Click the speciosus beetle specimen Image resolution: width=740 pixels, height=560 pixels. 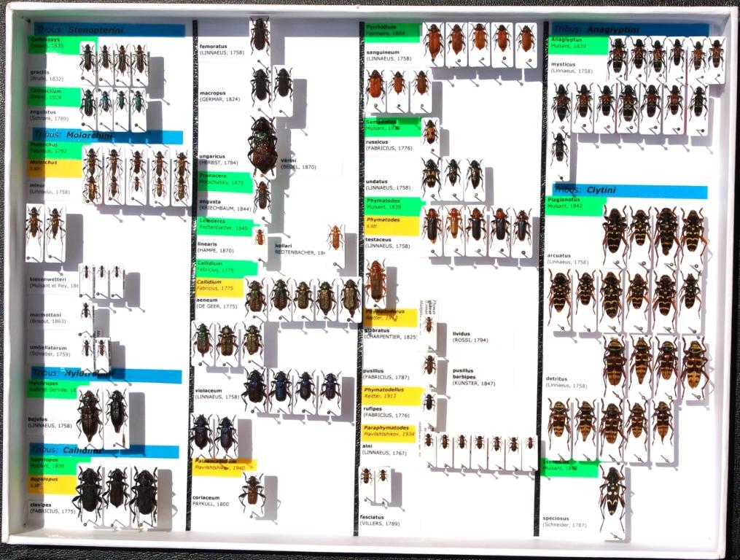pyautogui.click(x=612, y=497)
